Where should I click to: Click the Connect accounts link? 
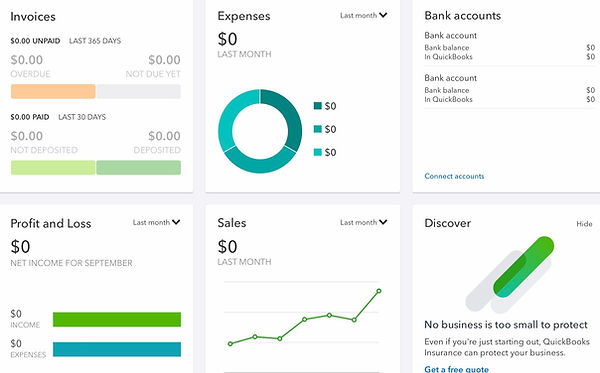click(454, 176)
